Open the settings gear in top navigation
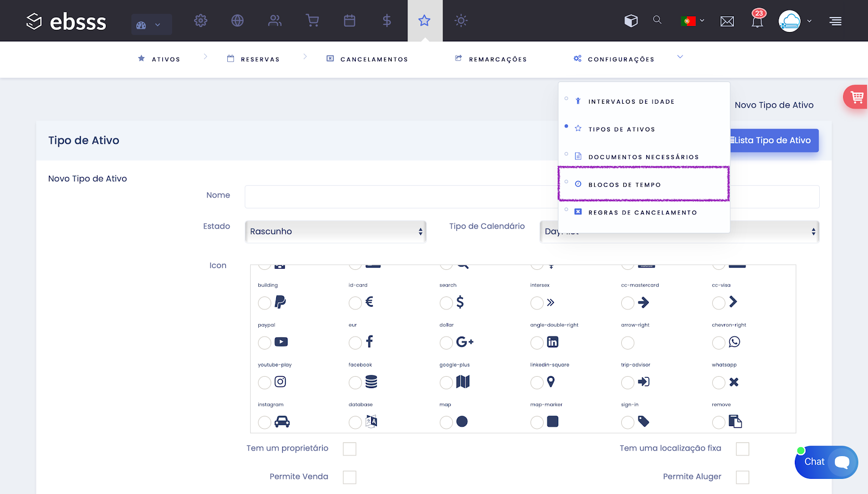Image resolution: width=868 pixels, height=494 pixels. [201, 21]
